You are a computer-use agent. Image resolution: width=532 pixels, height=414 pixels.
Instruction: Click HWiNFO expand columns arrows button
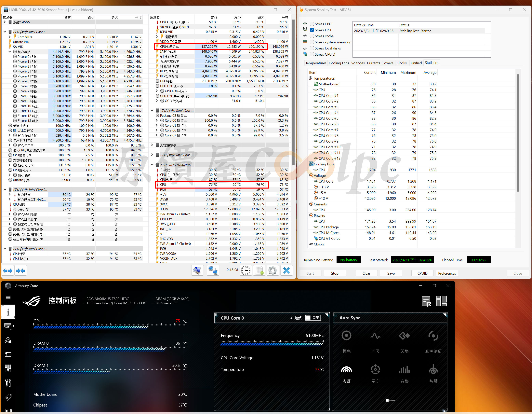(x=8, y=270)
